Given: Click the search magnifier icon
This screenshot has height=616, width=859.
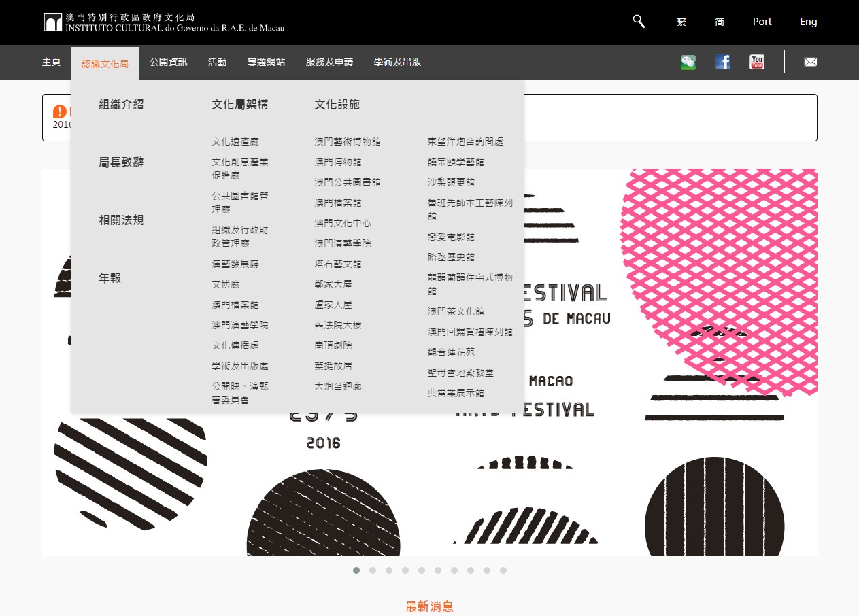Looking at the screenshot, I should point(639,22).
